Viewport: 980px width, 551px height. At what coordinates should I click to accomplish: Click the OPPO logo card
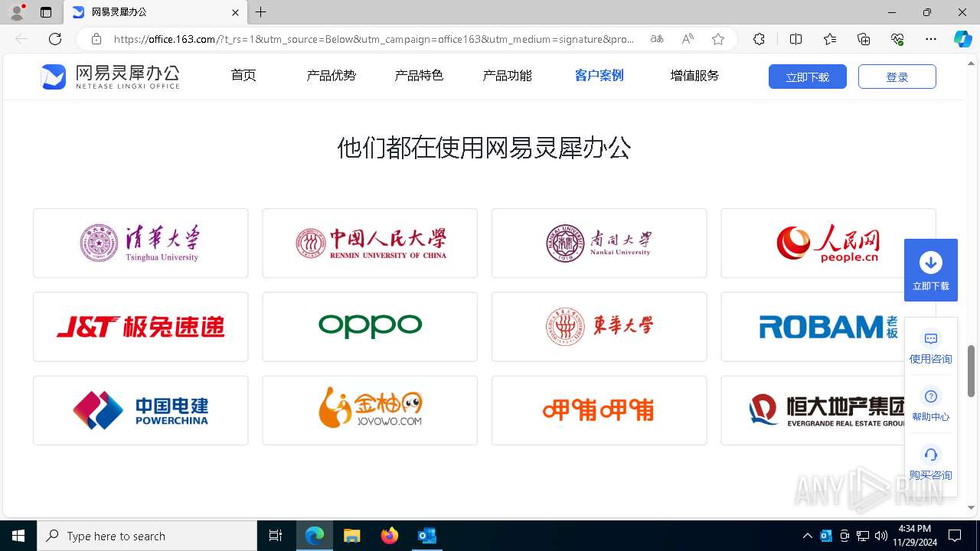click(x=370, y=327)
